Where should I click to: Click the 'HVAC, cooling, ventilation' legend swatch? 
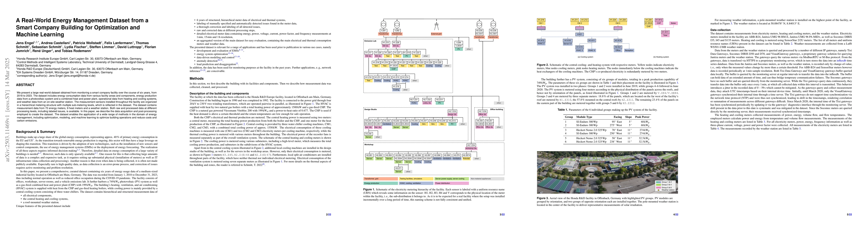pos(416,183)
